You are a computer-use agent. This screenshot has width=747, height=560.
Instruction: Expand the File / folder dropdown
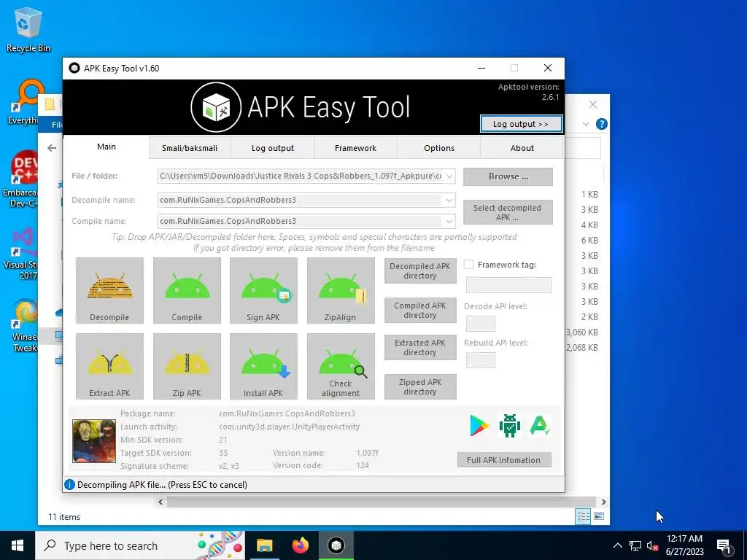coord(449,176)
